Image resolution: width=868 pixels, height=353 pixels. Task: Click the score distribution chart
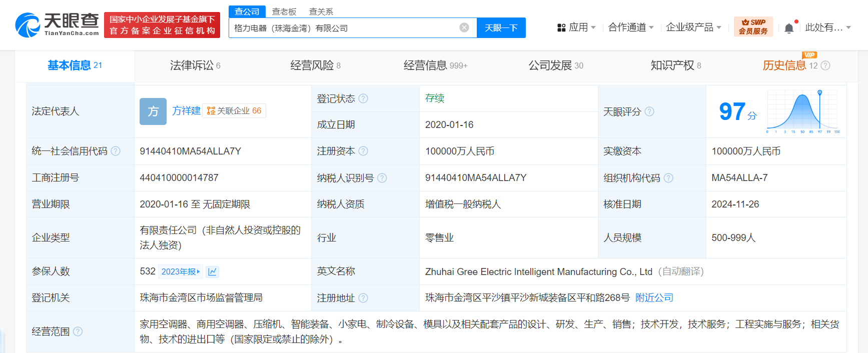pos(803,111)
